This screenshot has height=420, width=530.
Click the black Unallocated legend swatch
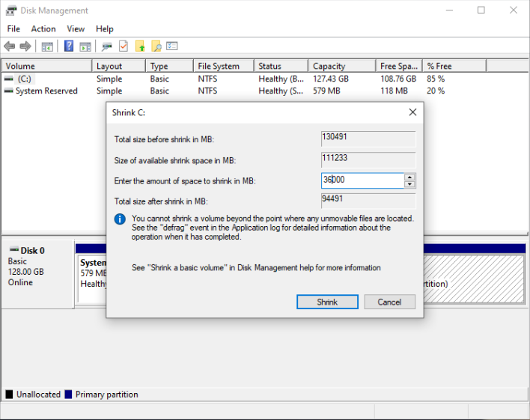point(9,395)
